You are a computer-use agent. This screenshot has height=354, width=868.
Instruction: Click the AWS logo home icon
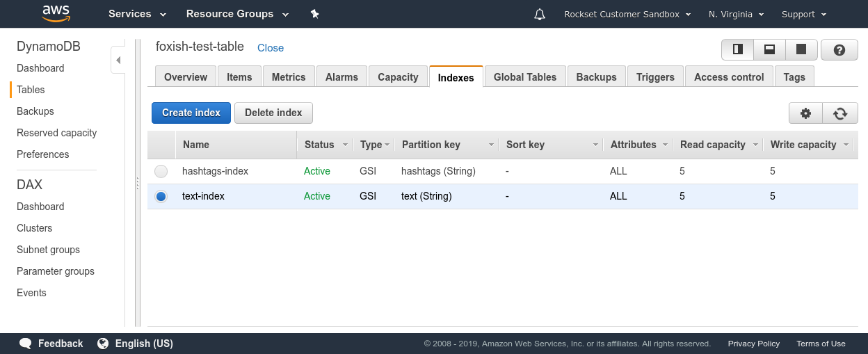(x=56, y=13)
